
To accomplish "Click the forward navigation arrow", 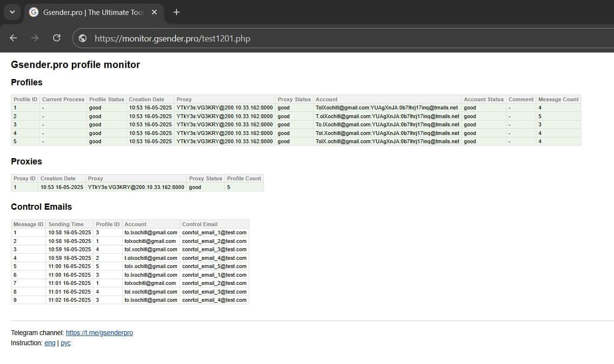I will pos(35,38).
